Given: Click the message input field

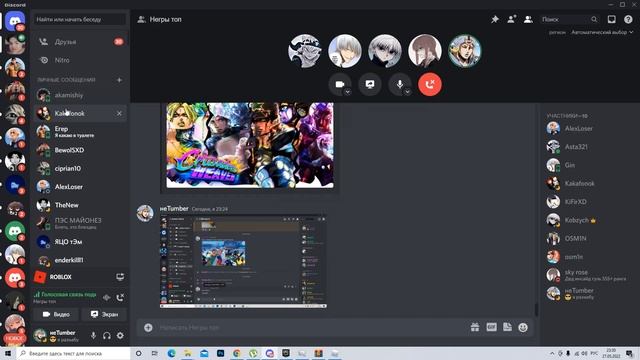Looking at the screenshot, I should tap(310, 327).
